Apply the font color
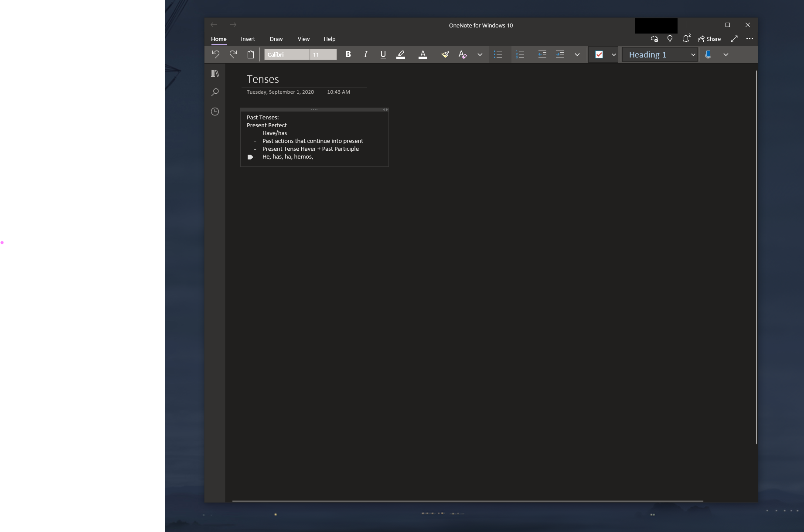This screenshot has height=532, width=804. [x=422, y=54]
